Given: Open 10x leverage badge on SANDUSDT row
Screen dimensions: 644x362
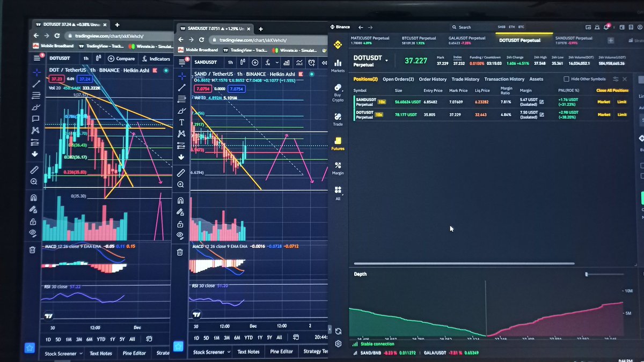Looking at the screenshot, I should (382, 101).
